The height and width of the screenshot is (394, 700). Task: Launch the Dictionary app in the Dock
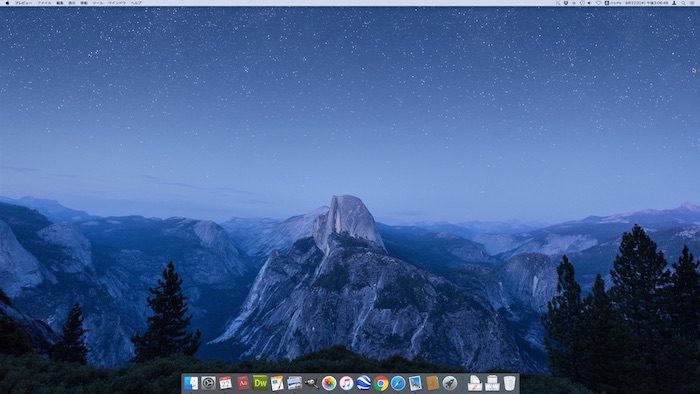243,383
